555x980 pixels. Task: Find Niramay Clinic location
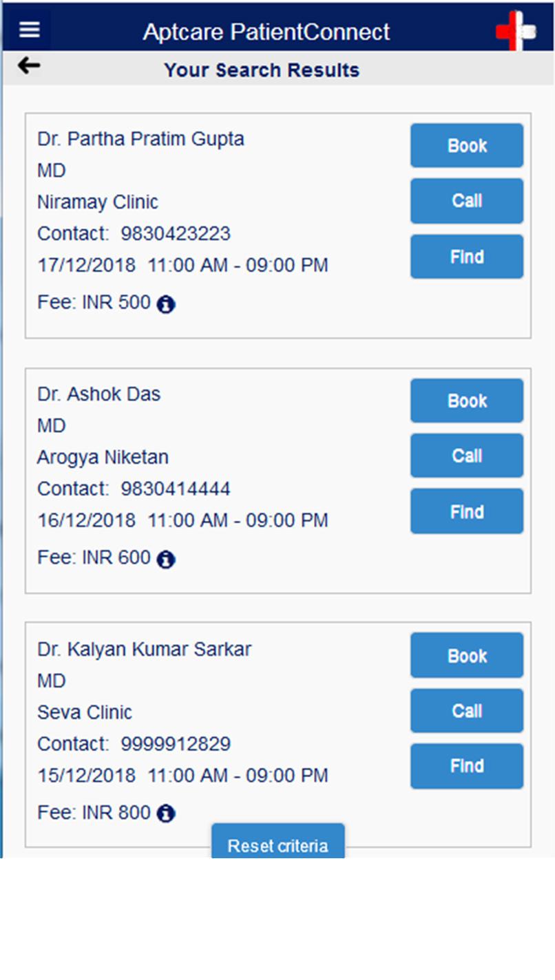coord(467,257)
